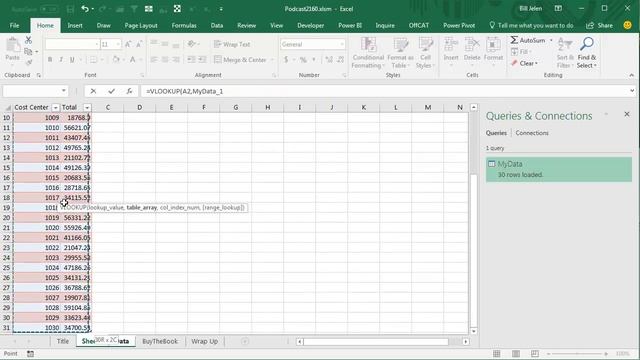Switch to the Data tab
The width and height of the screenshot is (640, 360).
[217, 25]
